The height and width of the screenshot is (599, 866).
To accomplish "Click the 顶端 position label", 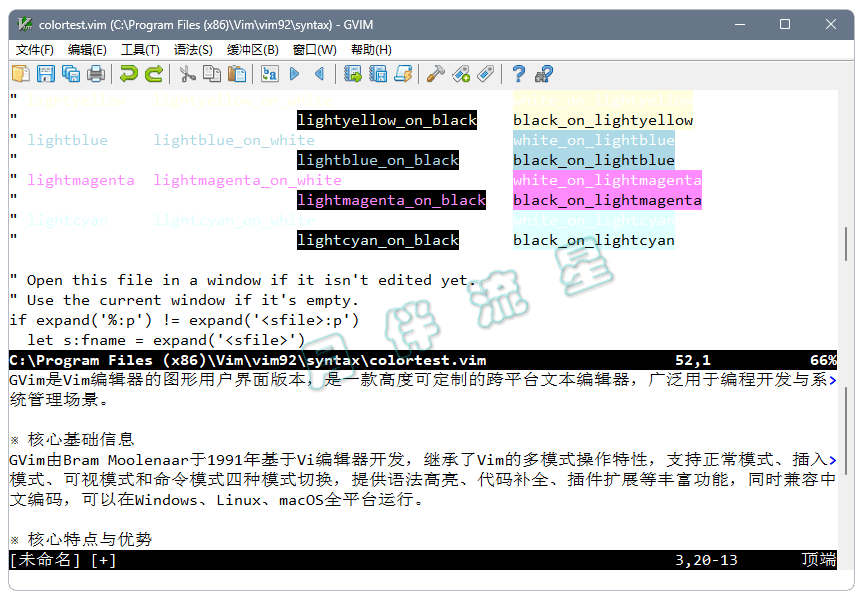I will 819,560.
